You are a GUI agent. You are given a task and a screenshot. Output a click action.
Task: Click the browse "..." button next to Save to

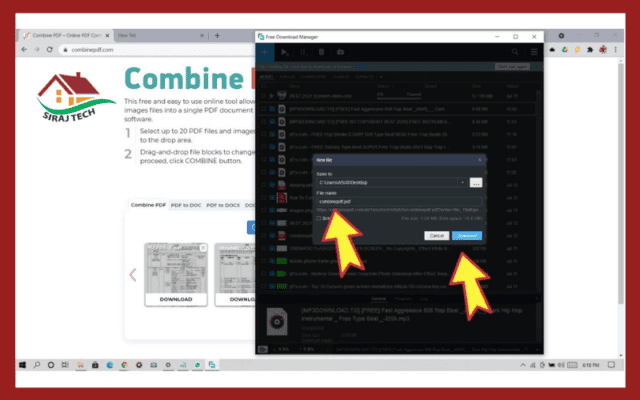click(x=476, y=182)
